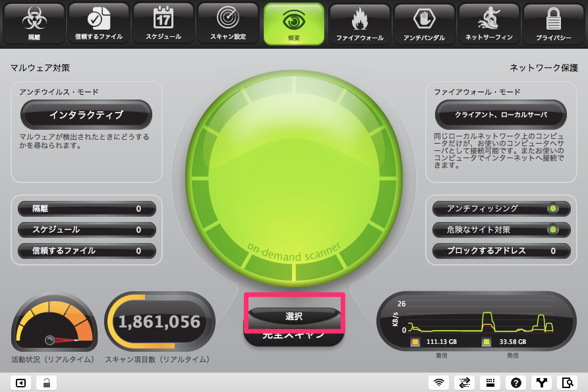Open the アンチバンダル stop-hand tab

pyautogui.click(x=424, y=24)
